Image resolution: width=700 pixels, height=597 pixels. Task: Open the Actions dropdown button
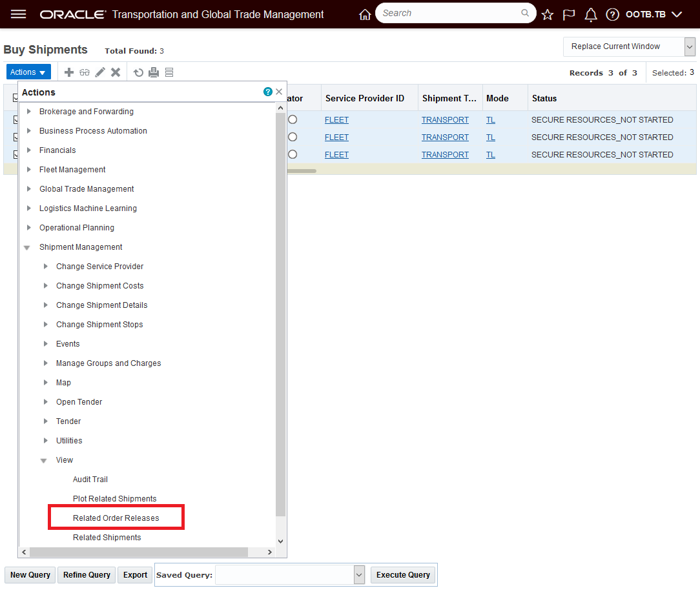28,72
